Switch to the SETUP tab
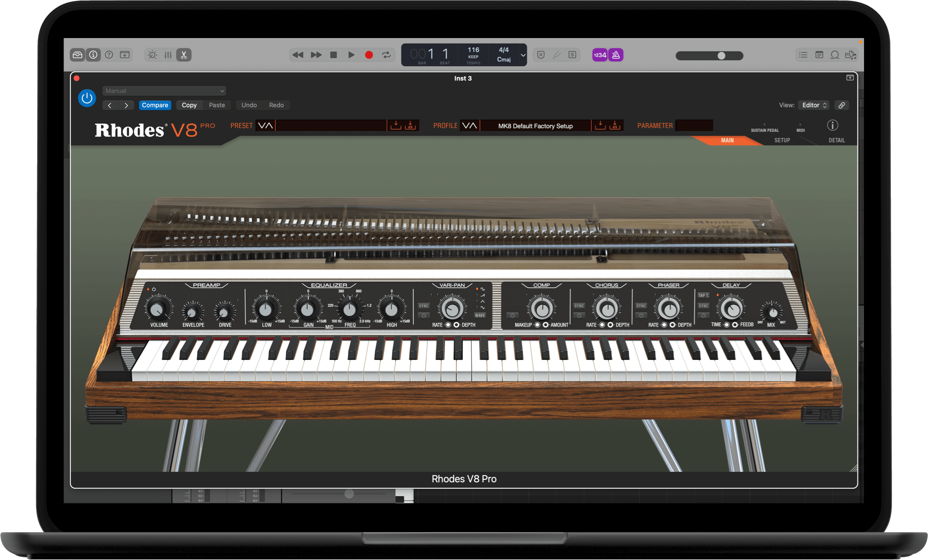Screen dimensions: 928x560 pyautogui.click(x=782, y=140)
